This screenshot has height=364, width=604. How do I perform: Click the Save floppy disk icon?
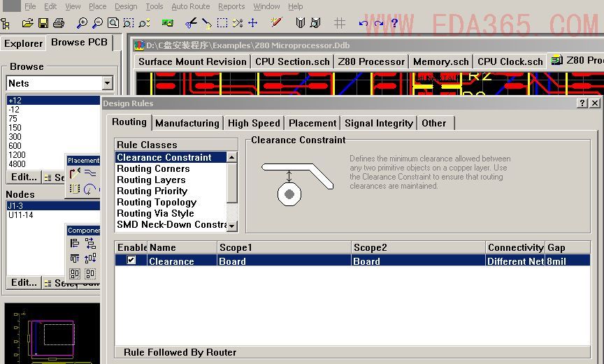tap(43, 24)
